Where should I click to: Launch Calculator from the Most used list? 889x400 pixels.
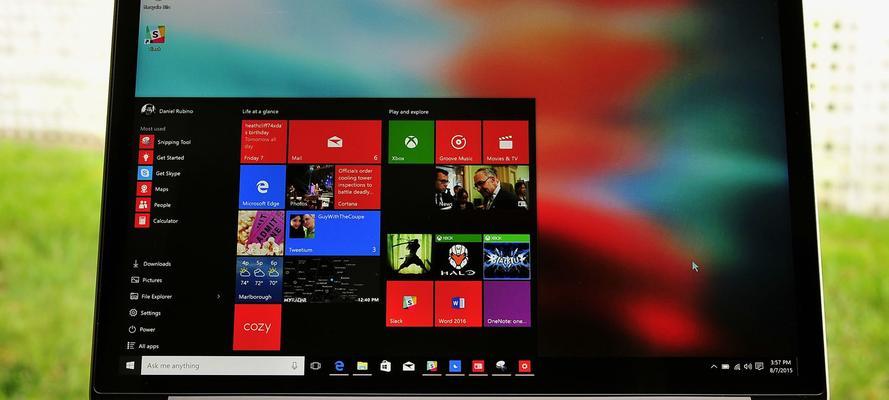tap(156, 221)
